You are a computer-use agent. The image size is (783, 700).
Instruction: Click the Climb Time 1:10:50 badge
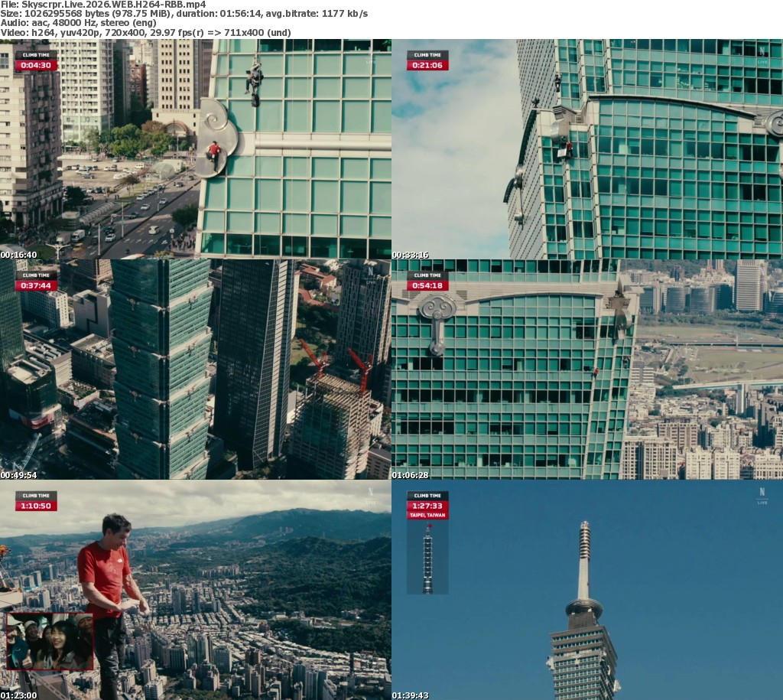[x=36, y=501]
